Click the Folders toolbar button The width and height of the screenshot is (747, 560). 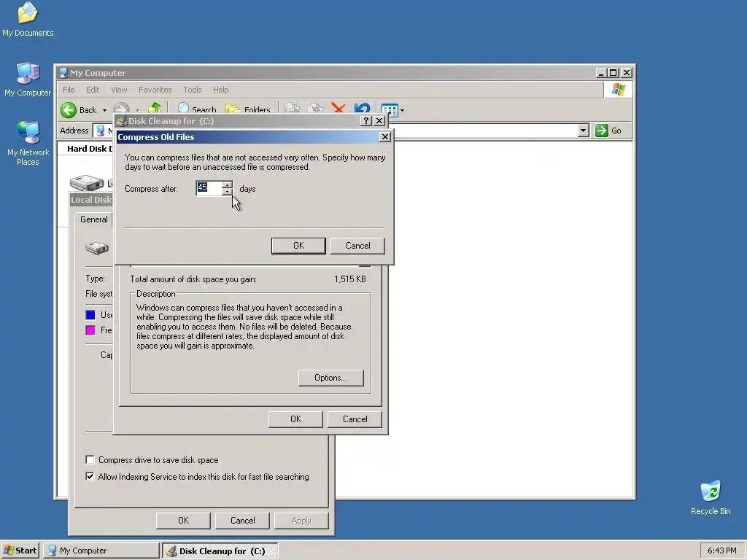tap(248, 109)
